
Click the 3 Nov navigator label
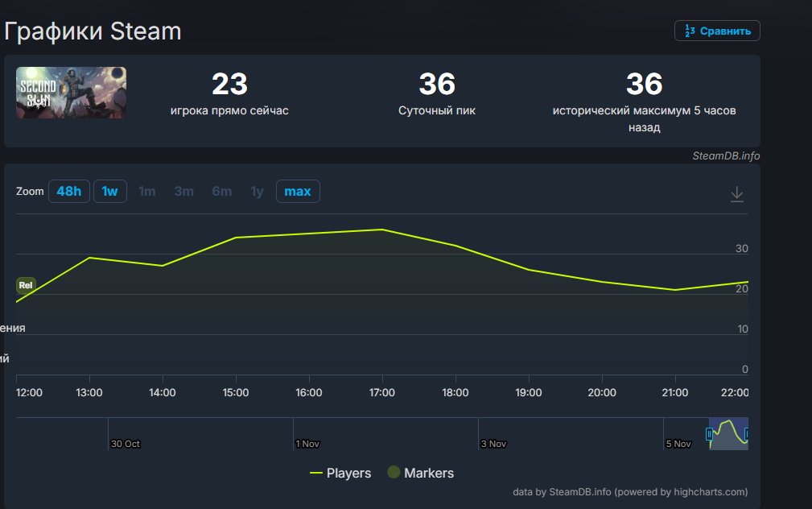(493, 444)
